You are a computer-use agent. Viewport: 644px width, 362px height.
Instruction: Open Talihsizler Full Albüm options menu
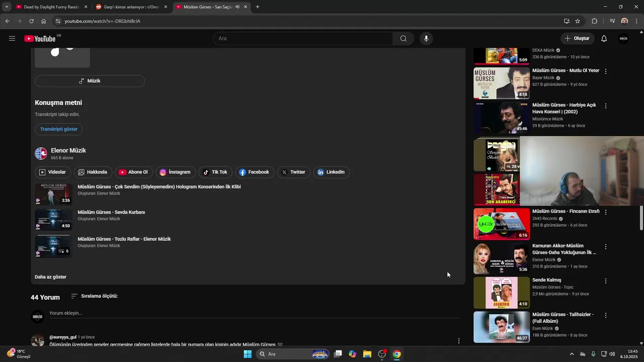pyautogui.click(x=606, y=315)
